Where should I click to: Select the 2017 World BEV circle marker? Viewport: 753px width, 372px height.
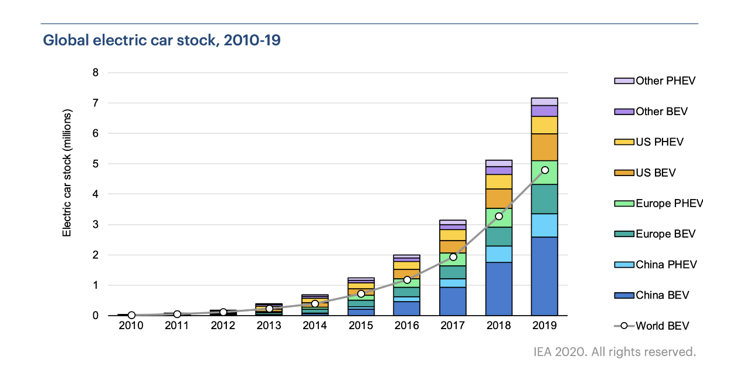point(453,257)
